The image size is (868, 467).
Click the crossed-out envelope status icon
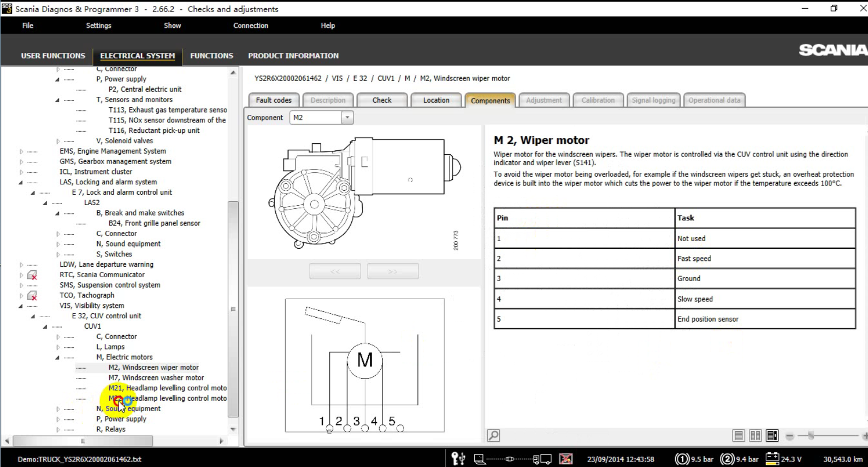click(566, 459)
